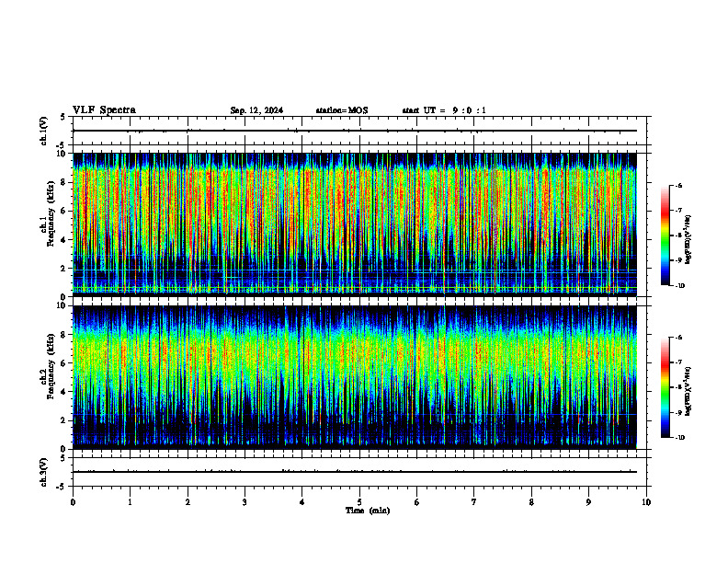
Task: Click the "ch.1(V)" axis label
Action: 44,131
